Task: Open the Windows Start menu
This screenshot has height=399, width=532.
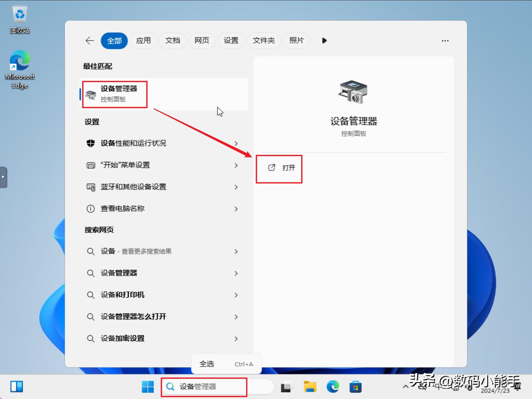Action: (x=148, y=386)
